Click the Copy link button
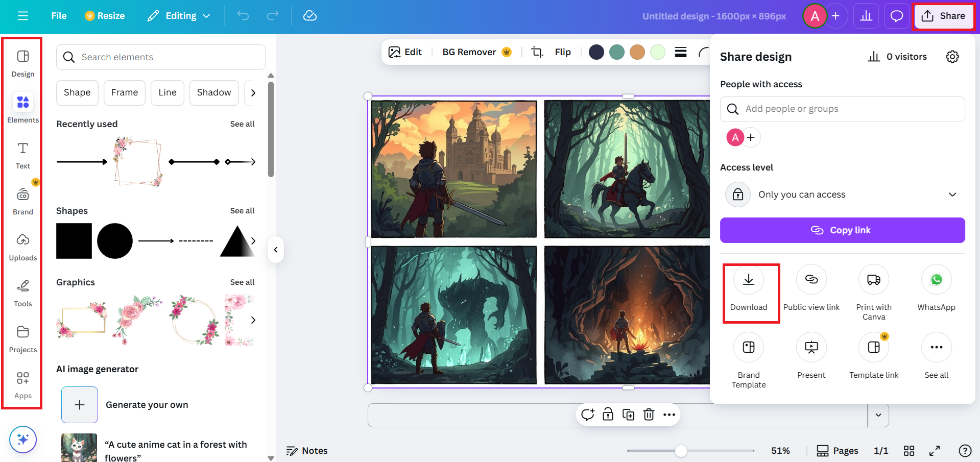The image size is (980, 462). pos(842,230)
